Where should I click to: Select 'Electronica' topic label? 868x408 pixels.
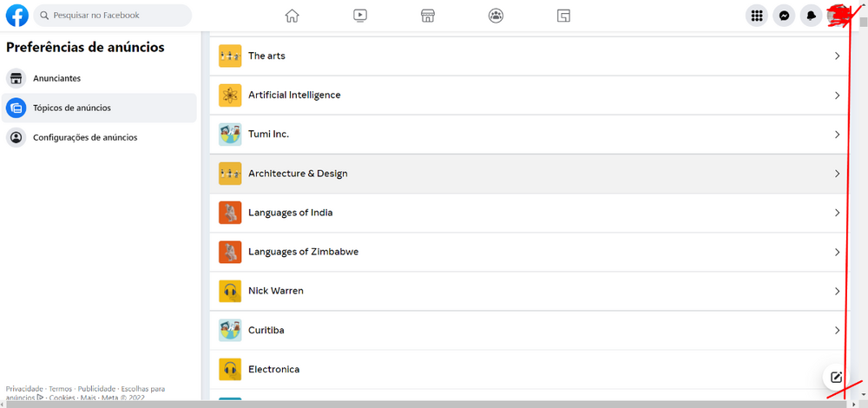click(274, 369)
